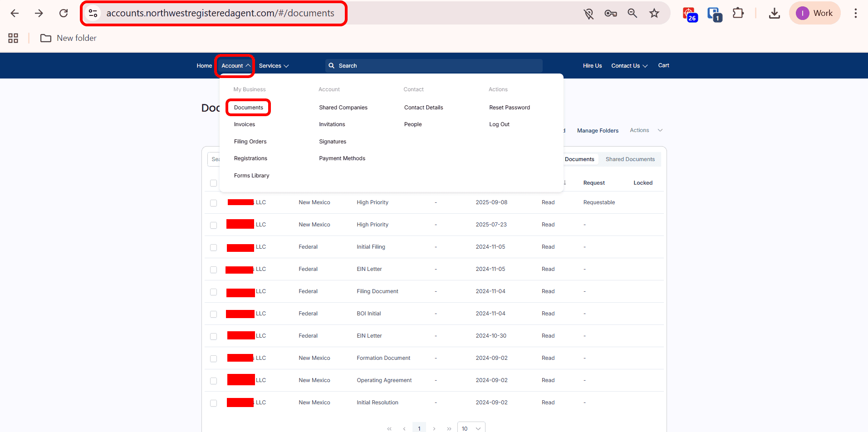868x432 pixels.
Task: Select the Operating Agreement row checkbox
Action: click(213, 381)
